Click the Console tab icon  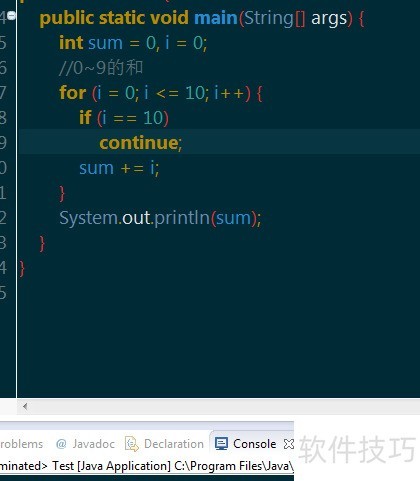221,444
